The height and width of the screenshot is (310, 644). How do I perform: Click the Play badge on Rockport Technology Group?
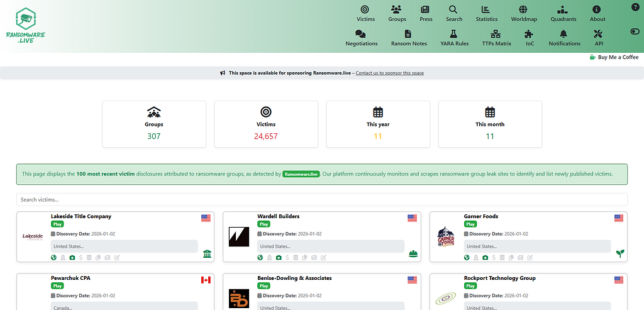pyautogui.click(x=470, y=285)
